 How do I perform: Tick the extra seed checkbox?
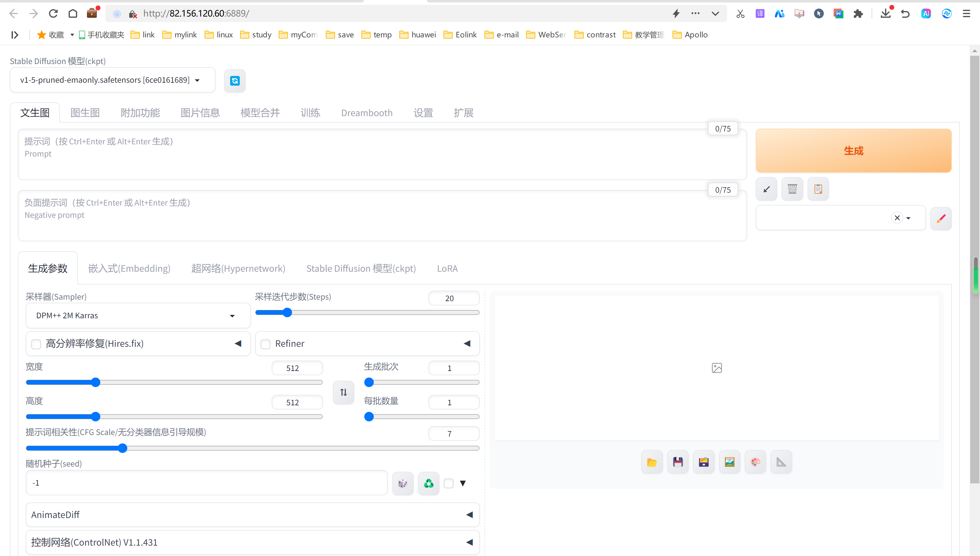click(449, 483)
